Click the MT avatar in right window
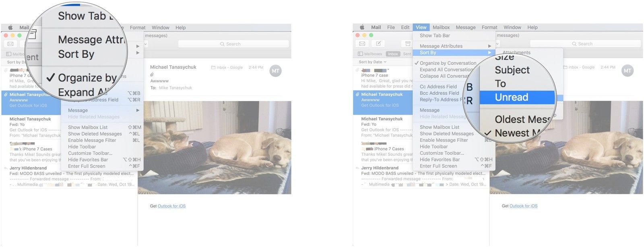 click(x=627, y=71)
